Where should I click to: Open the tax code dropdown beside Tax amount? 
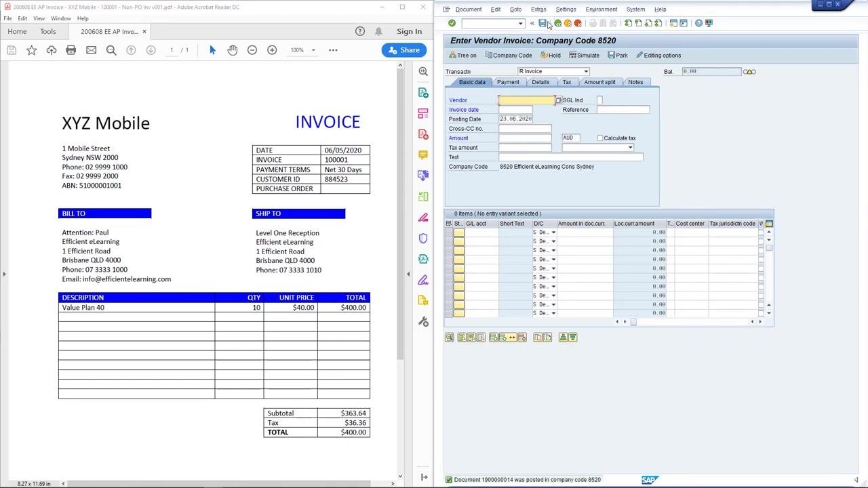click(630, 148)
